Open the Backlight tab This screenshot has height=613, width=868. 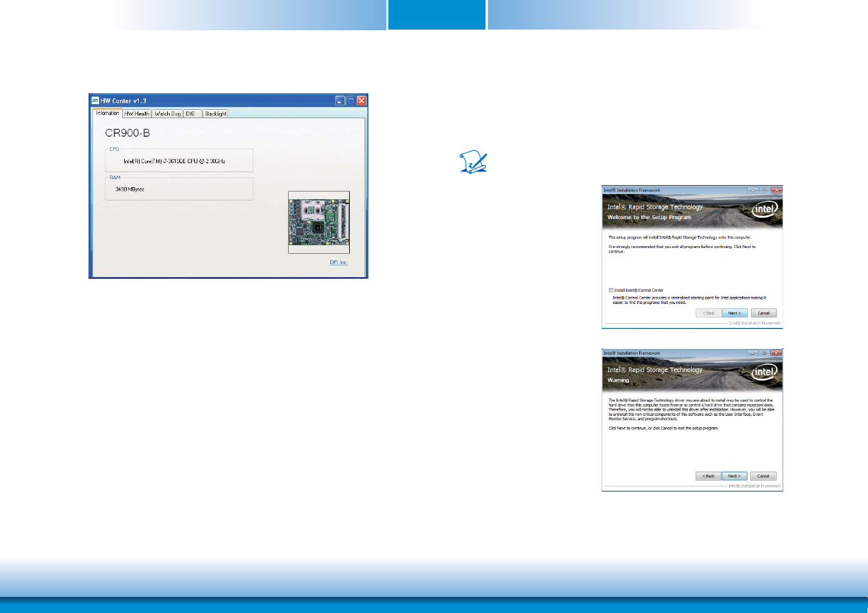click(x=216, y=114)
